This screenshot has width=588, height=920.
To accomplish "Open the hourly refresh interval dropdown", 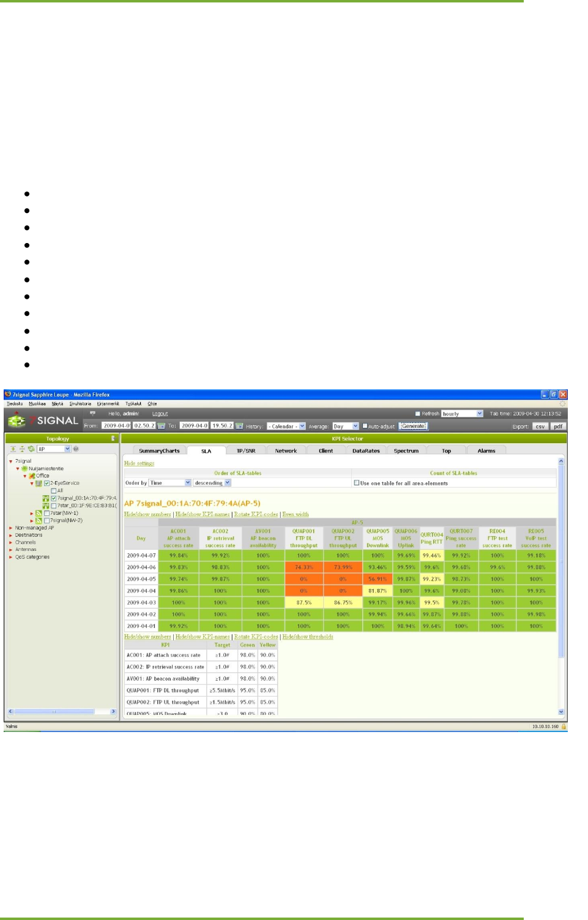I will click(463, 414).
